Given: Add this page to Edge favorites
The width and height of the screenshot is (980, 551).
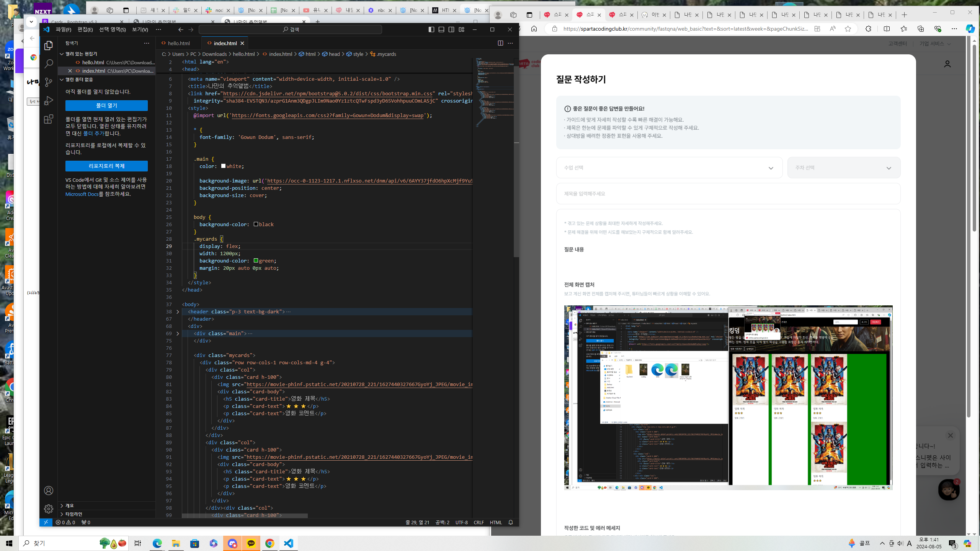Looking at the screenshot, I should coord(848,29).
